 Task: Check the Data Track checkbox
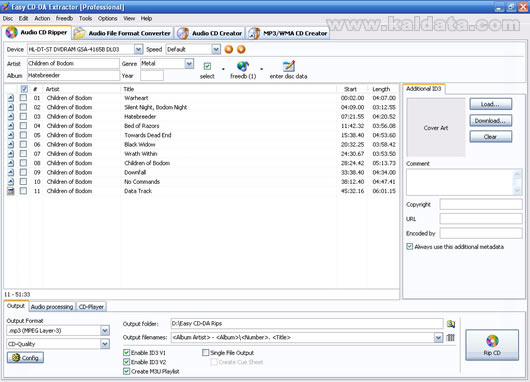tap(23, 191)
